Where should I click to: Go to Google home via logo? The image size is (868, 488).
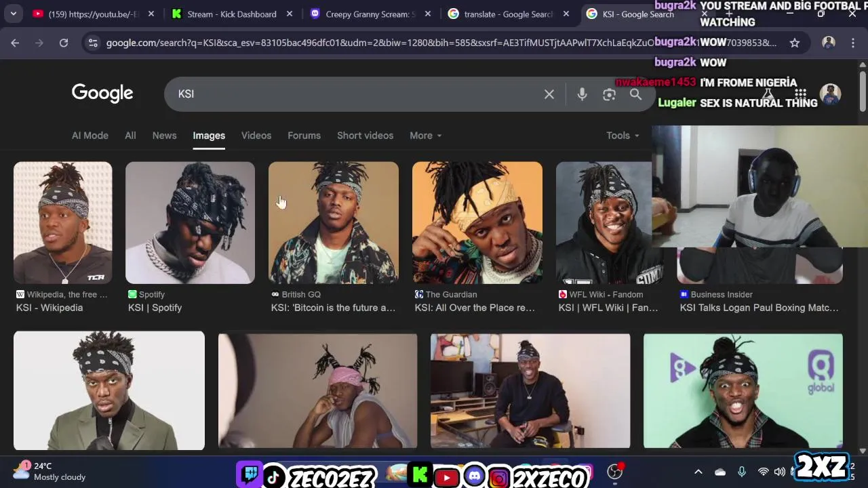coord(102,94)
